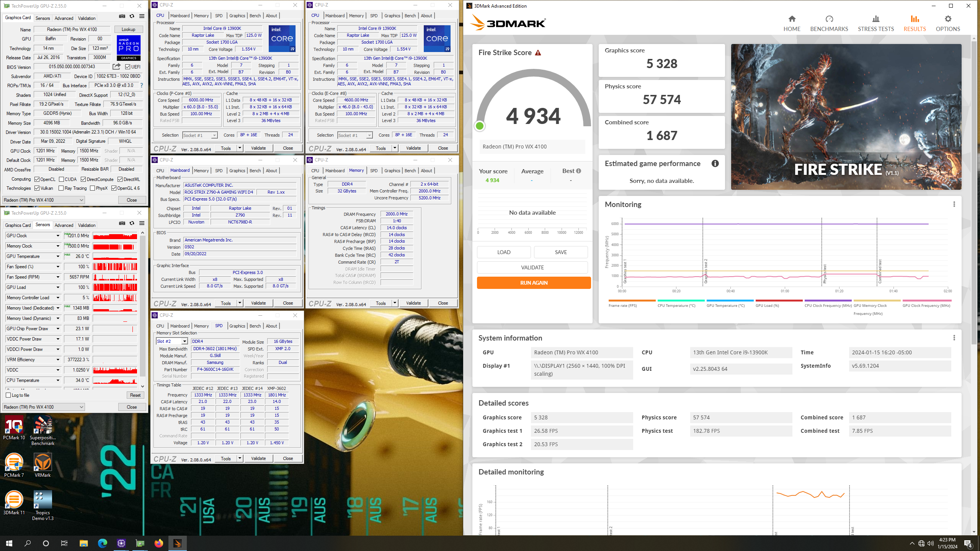Open the Memory tab in CPU-Z SPD window
Image resolution: width=980 pixels, height=551 pixels.
pos(201,326)
